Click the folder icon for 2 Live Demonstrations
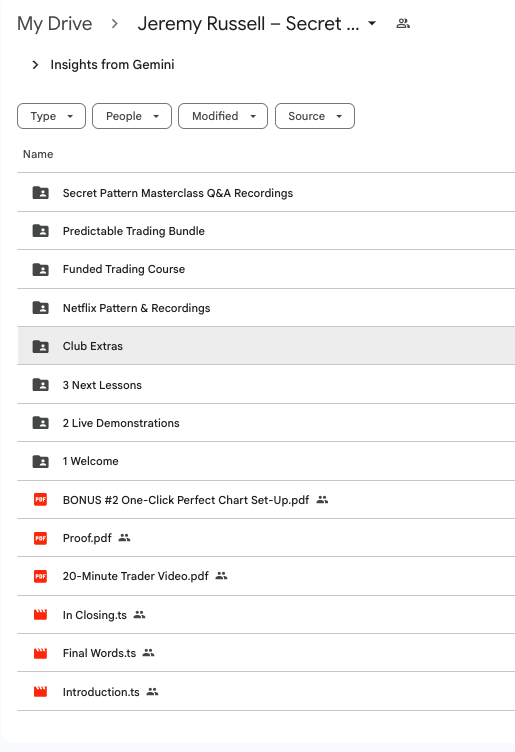Image resolution: width=515 pixels, height=752 pixels. [x=40, y=423]
